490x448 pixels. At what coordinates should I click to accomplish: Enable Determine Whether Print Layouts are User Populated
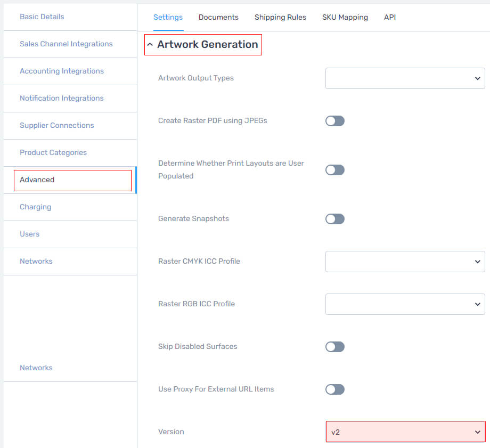pyautogui.click(x=334, y=170)
